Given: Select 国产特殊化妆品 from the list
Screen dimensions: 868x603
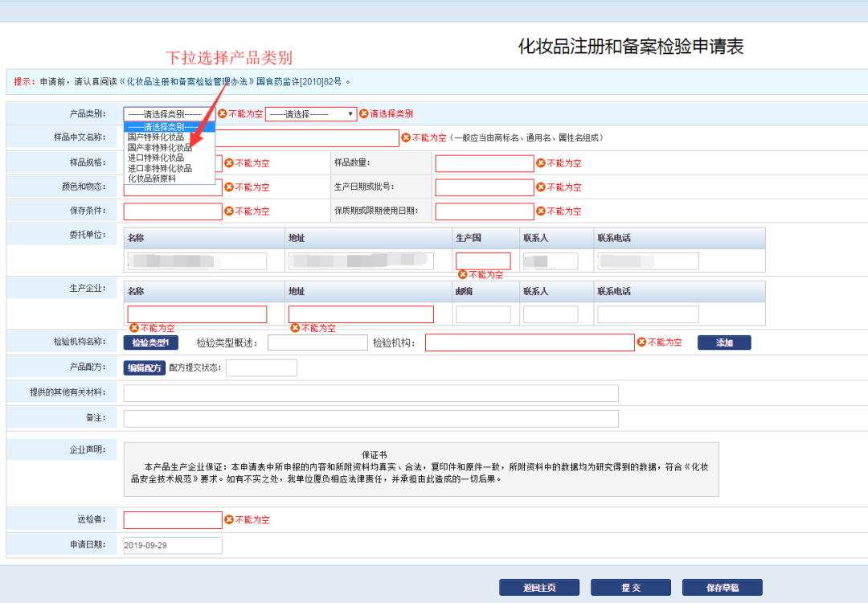Looking at the screenshot, I should 156,137.
